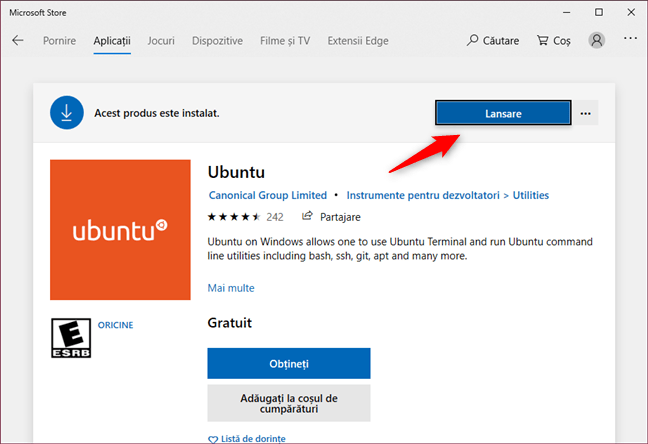Click the Gratuit price label
This screenshot has width=648, height=444.
pyautogui.click(x=229, y=322)
